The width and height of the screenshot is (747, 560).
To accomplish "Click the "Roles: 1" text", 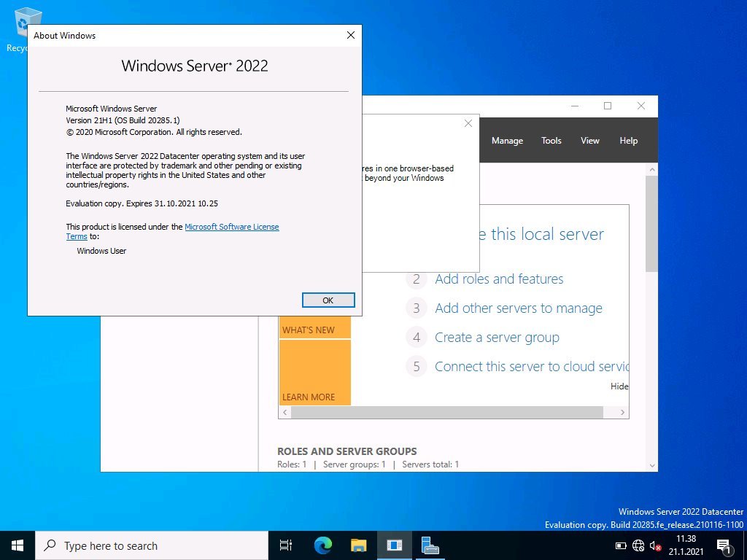I will click(292, 464).
